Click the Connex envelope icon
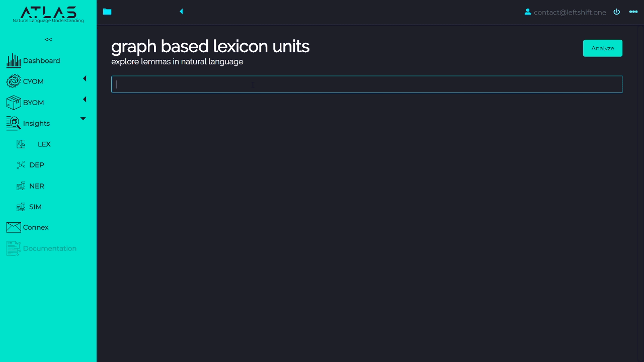Screen dimensions: 644x362 [x=14, y=227]
